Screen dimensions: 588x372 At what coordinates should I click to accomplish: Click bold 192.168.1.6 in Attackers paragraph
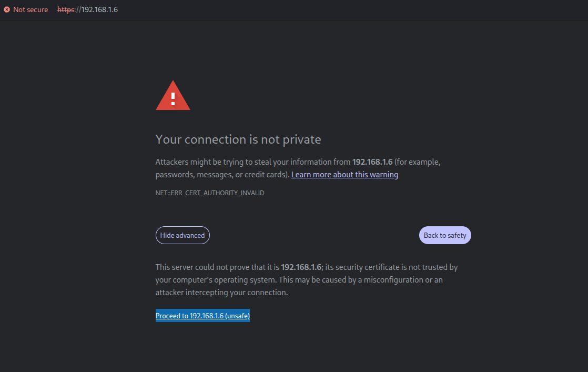click(372, 162)
